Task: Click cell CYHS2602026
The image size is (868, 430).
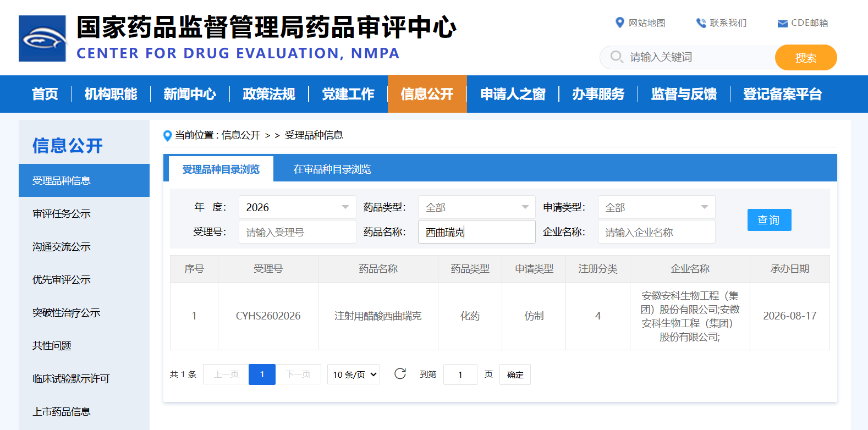Action: coord(268,316)
